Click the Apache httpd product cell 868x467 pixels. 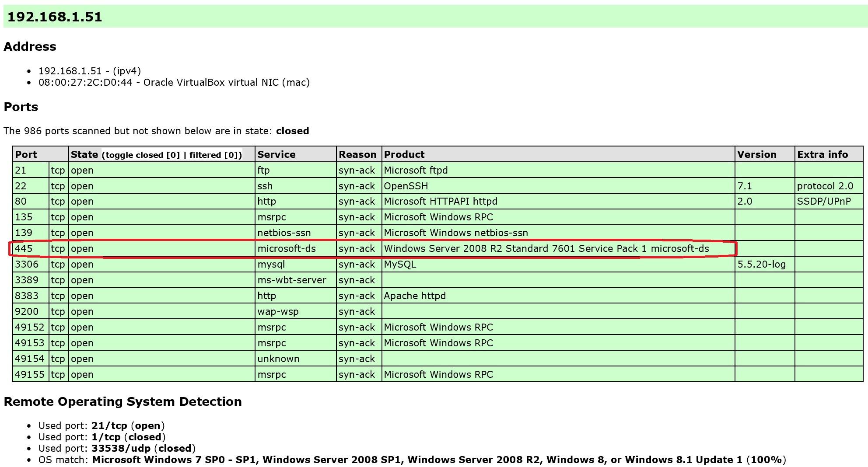point(415,296)
